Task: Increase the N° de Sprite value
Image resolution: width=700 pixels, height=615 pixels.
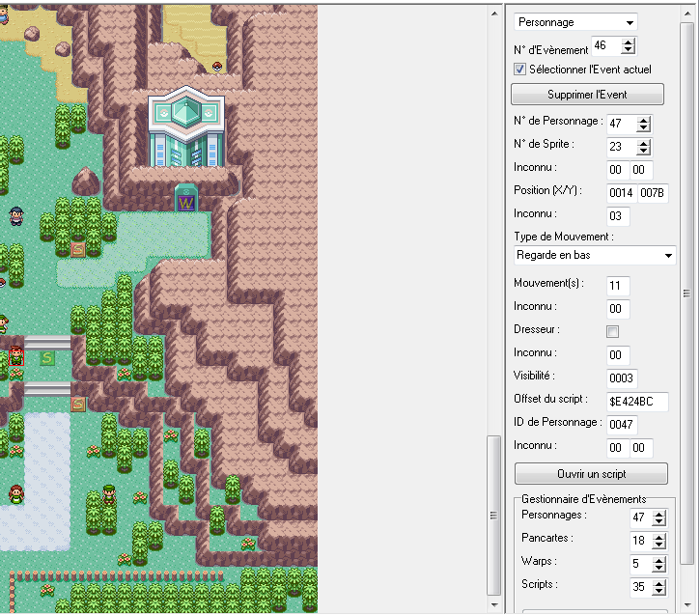Action: coord(643,143)
